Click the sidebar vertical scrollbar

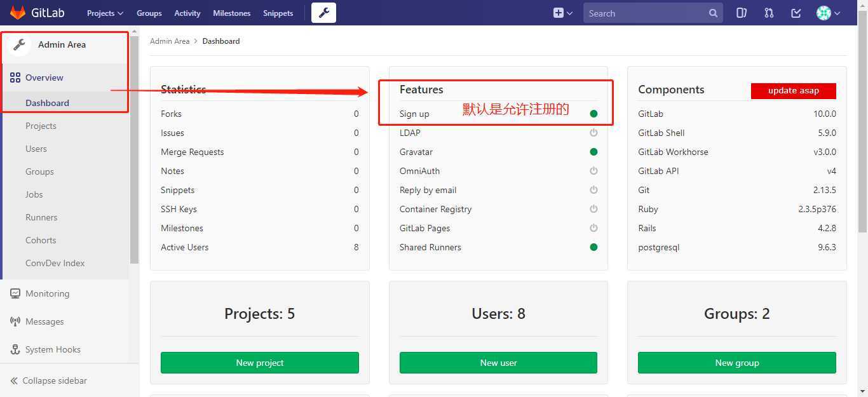coord(134,149)
